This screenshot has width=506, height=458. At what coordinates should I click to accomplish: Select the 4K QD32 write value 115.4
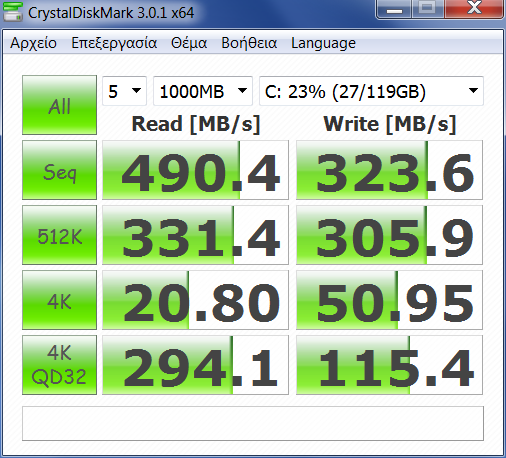[389, 365]
